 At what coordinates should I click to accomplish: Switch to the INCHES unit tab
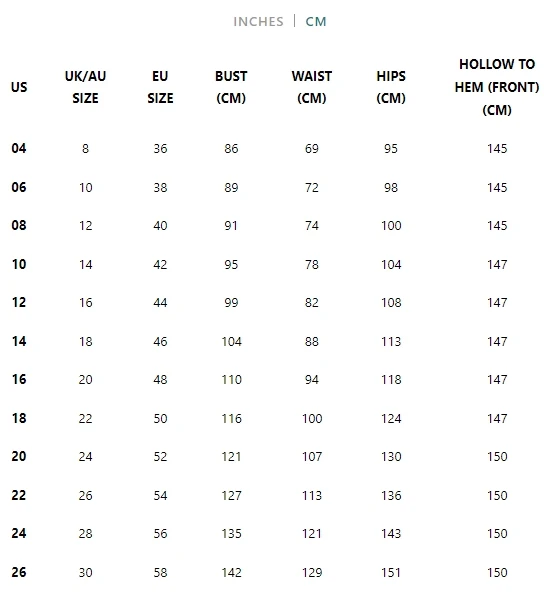[x=258, y=22]
